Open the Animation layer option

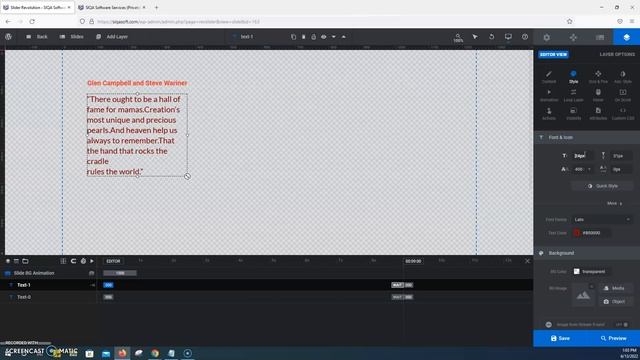[549, 95]
